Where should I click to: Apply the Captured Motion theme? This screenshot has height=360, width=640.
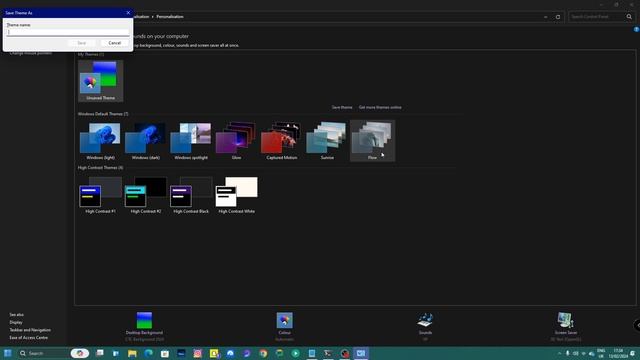click(x=282, y=141)
